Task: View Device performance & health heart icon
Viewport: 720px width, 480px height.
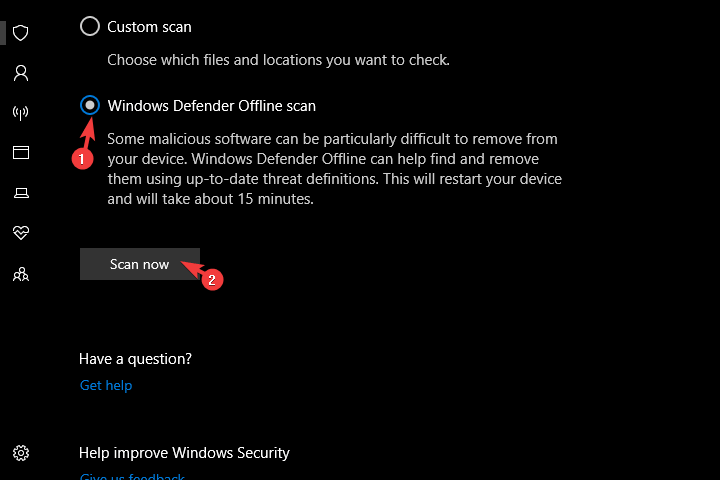Action: pyautogui.click(x=21, y=233)
